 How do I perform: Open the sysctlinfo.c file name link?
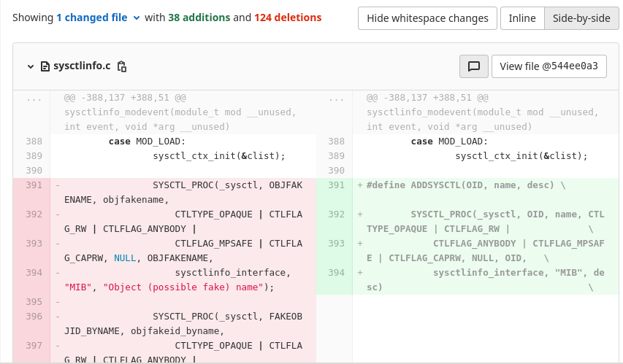click(82, 66)
